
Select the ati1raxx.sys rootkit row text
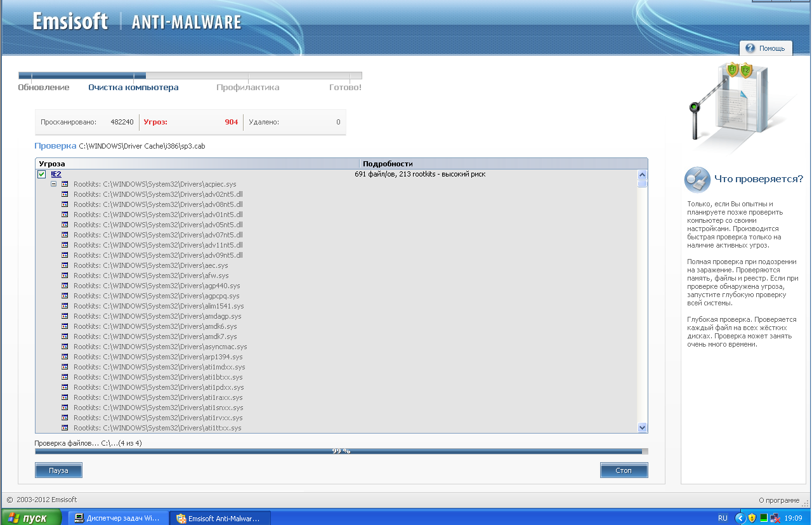(x=159, y=397)
